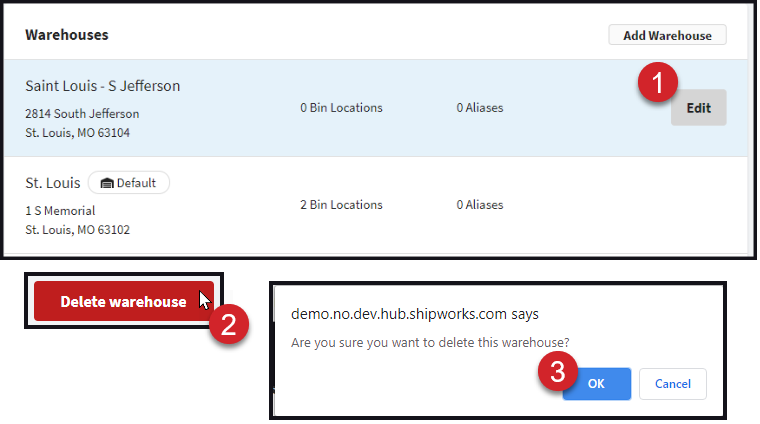Click the 0 Bin Locations text
Viewport: 760px width, 424px height.
click(341, 108)
